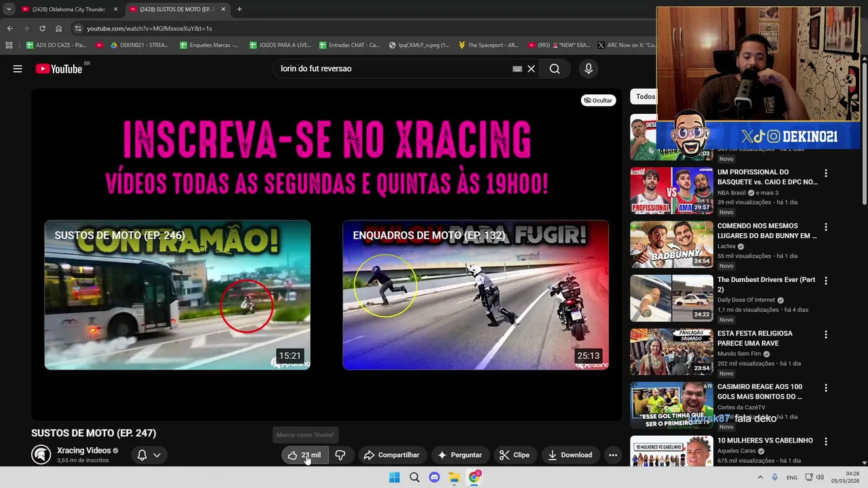Screen dimensions: 868x488
Task: Open ADS DO CAZE bookmark
Action: tap(56, 45)
